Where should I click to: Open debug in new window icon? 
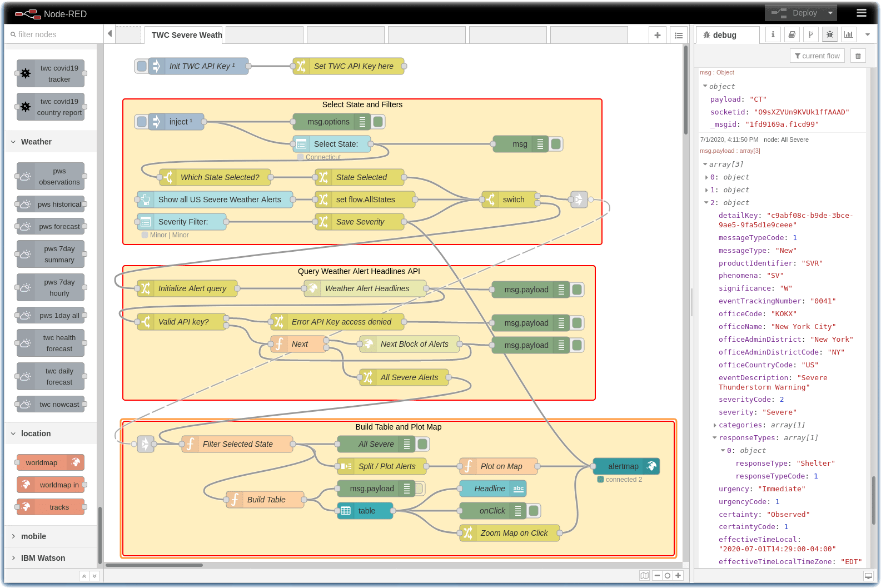tap(868, 576)
